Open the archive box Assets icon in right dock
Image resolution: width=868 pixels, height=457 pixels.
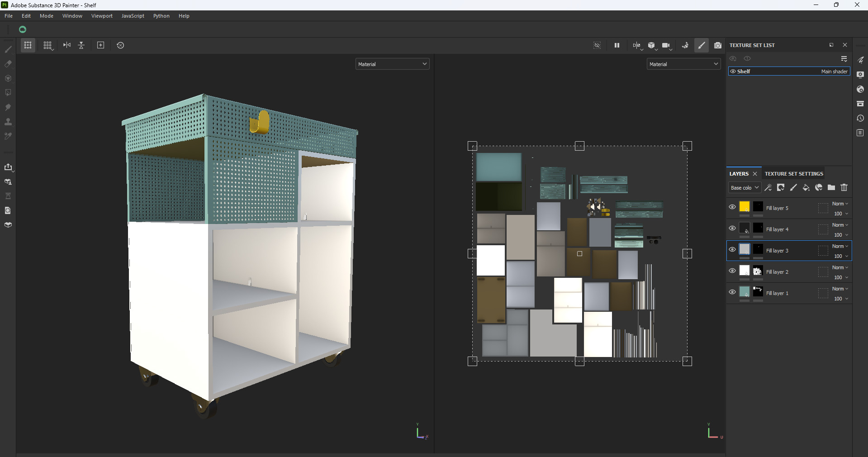(x=860, y=104)
